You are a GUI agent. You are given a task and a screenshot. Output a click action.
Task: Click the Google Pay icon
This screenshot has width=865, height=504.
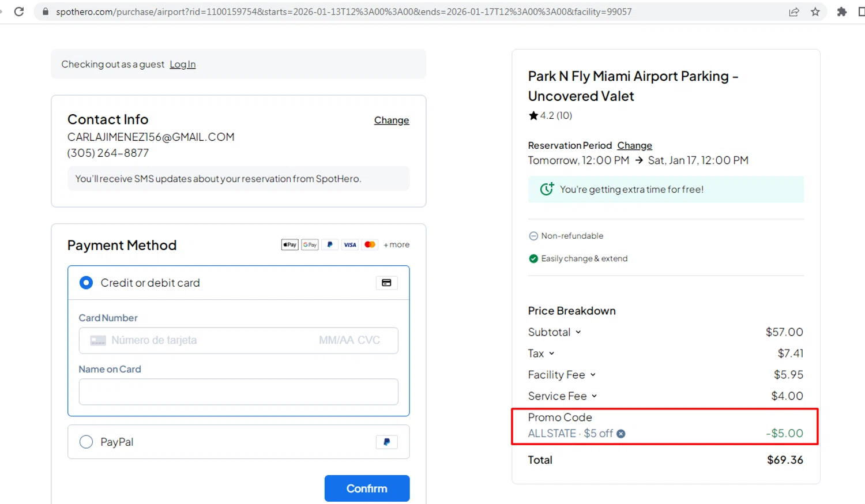pyautogui.click(x=310, y=245)
